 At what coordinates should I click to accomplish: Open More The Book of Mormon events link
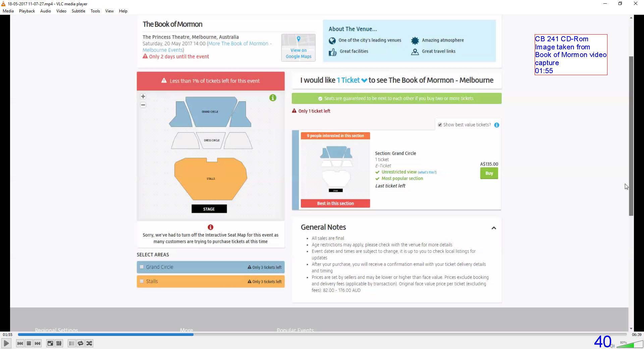tap(207, 47)
